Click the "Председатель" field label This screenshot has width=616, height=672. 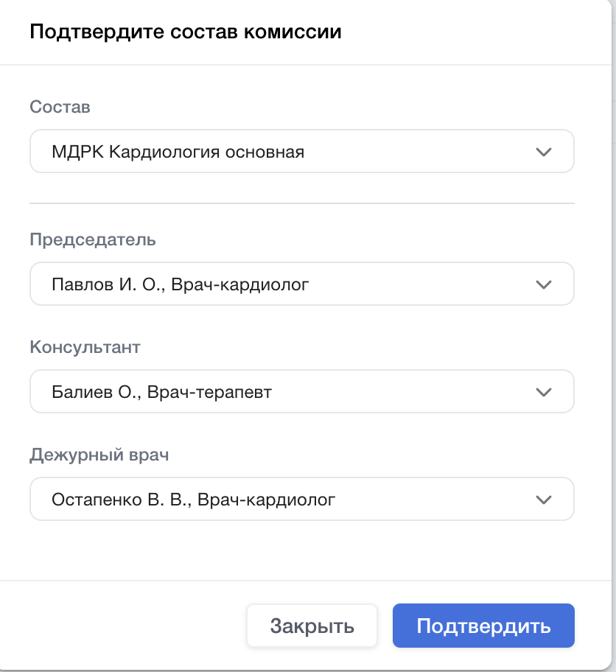pyautogui.click(x=92, y=239)
